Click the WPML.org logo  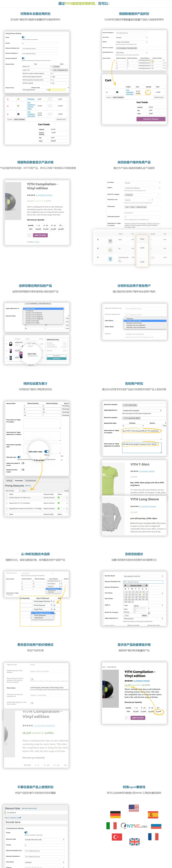[134, 826]
